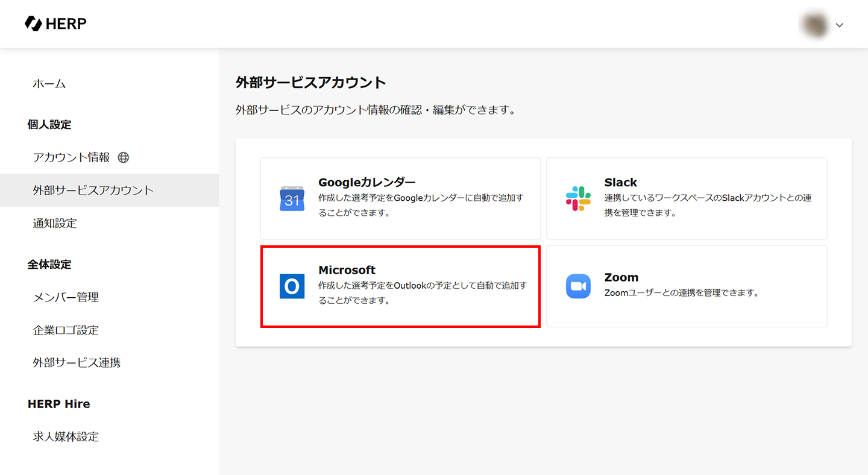
Task: Click the 個人設定 section heading
Action: click(49, 125)
